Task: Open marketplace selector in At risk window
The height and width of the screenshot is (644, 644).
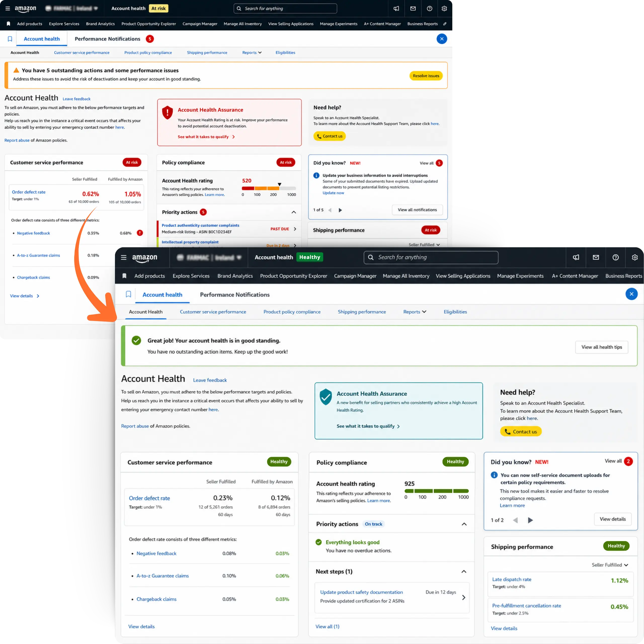Action: (72, 8)
